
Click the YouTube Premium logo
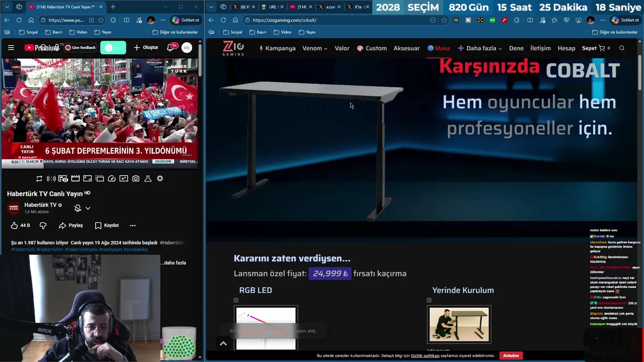point(41,48)
